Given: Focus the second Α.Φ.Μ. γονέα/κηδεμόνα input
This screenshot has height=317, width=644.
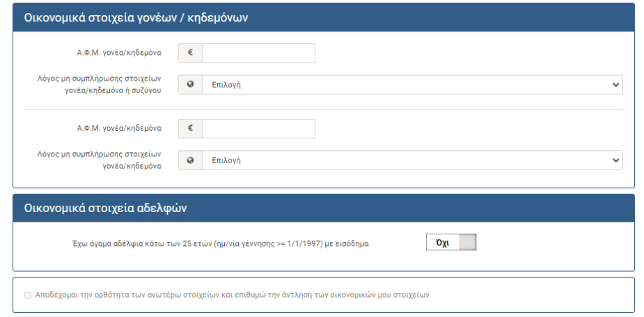Looking at the screenshot, I should (x=258, y=129).
